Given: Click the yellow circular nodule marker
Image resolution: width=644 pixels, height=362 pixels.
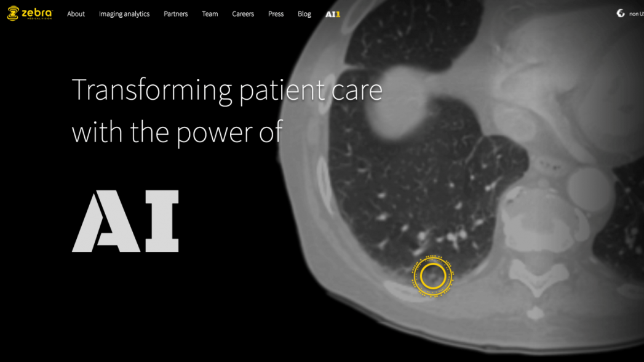Looking at the screenshot, I should 433,277.
